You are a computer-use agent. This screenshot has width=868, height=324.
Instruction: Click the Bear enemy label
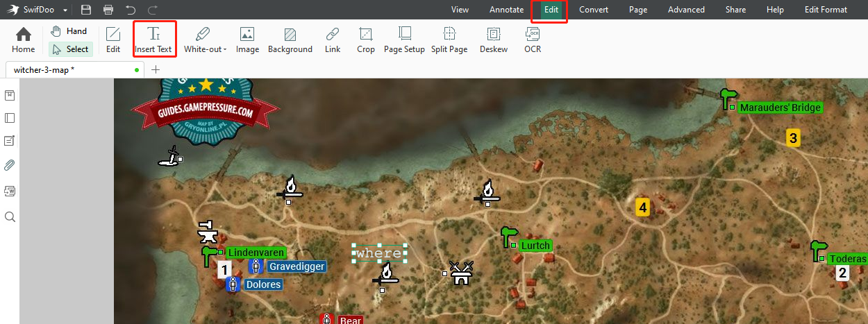click(x=351, y=321)
